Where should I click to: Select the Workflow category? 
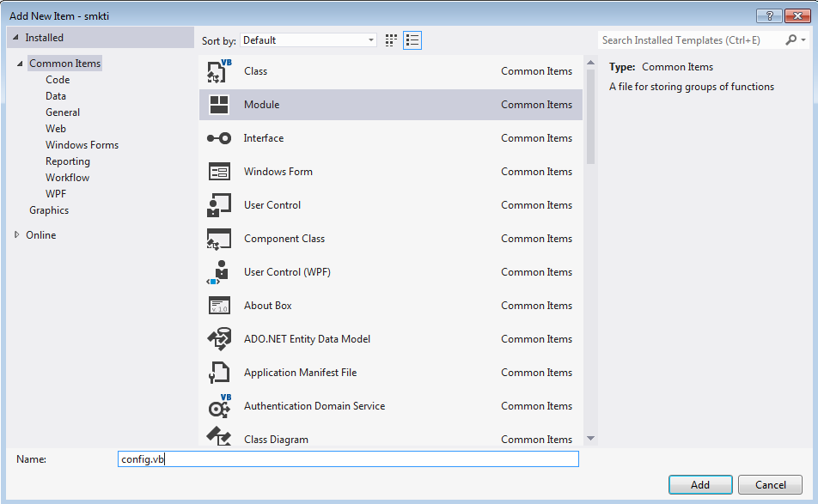[x=67, y=177]
